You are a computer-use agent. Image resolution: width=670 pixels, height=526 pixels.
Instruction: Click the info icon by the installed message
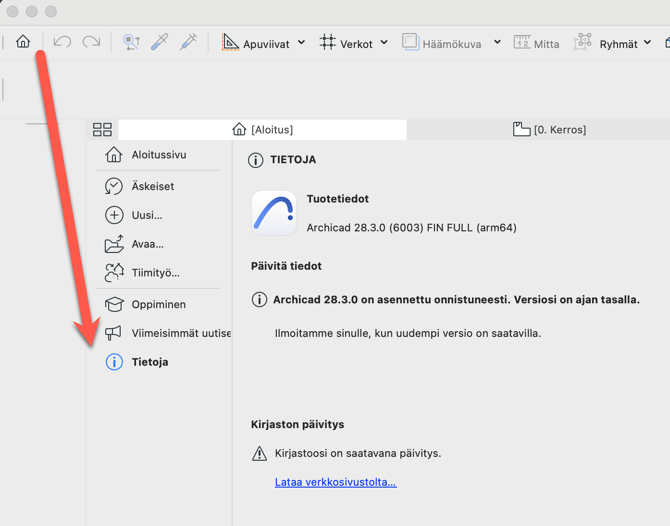click(259, 300)
